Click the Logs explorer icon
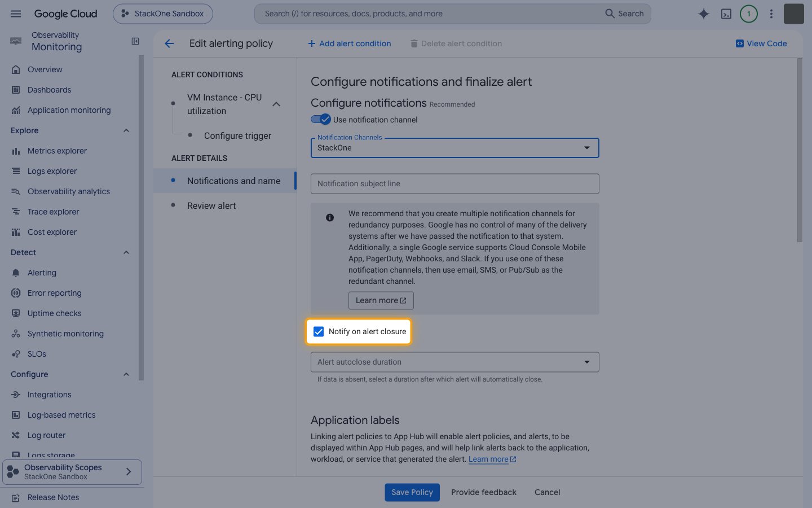 pos(16,171)
